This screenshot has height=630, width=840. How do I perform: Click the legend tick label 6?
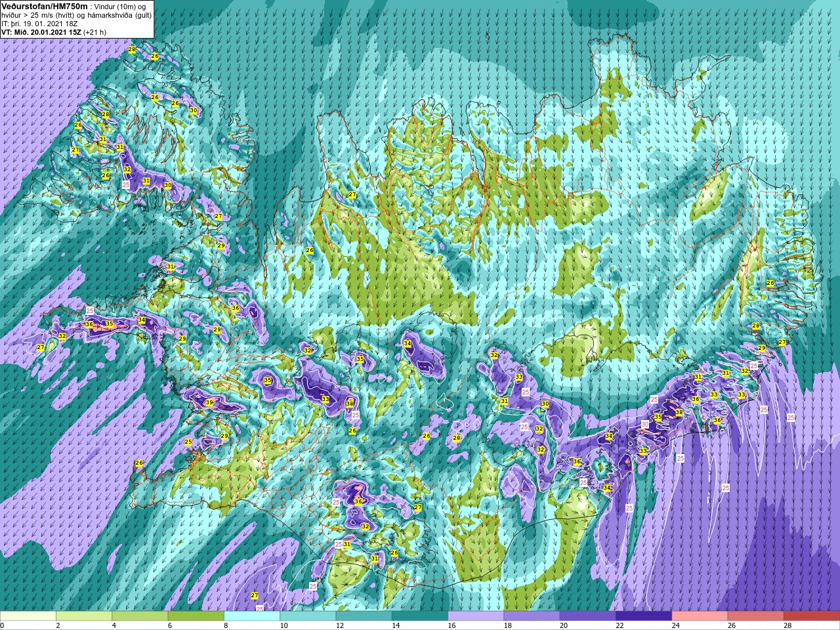point(170,625)
